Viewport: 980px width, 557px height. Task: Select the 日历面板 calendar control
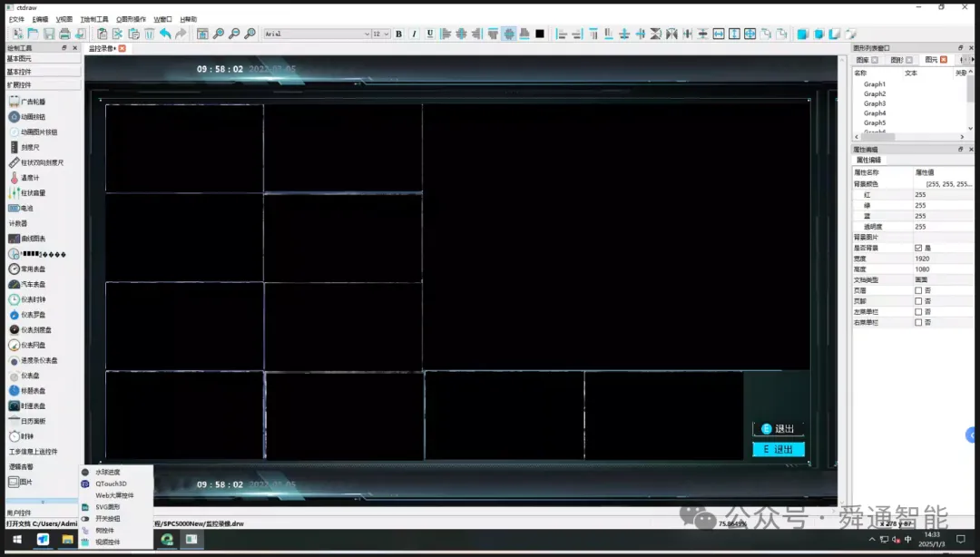click(27, 421)
